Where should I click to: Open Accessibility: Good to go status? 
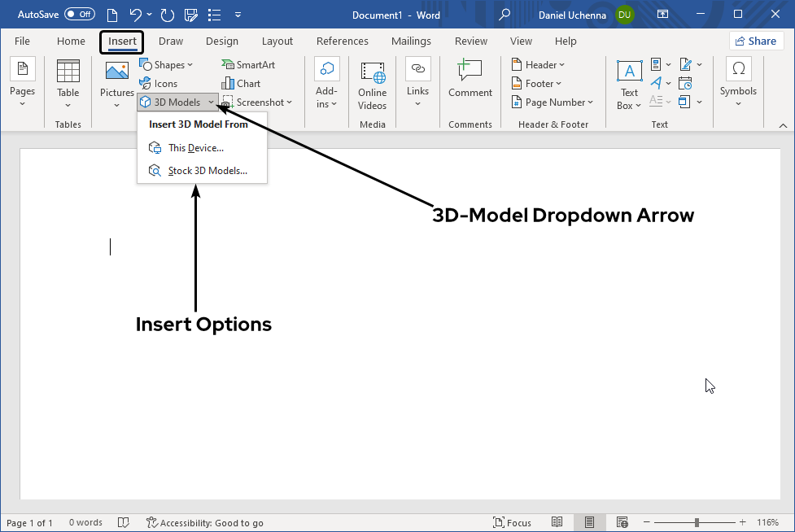[x=204, y=523]
